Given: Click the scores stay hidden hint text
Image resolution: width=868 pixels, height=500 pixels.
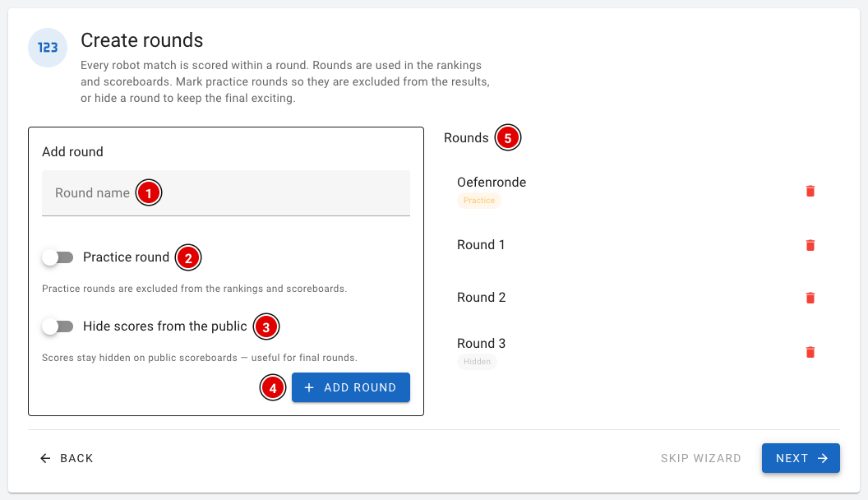Looking at the screenshot, I should coord(200,358).
